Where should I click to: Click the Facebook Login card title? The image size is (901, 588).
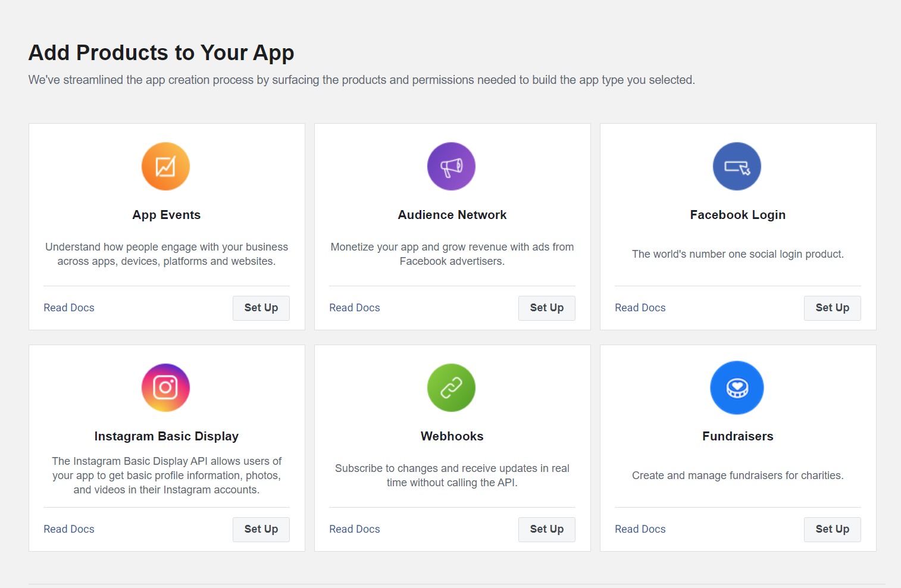pos(738,215)
